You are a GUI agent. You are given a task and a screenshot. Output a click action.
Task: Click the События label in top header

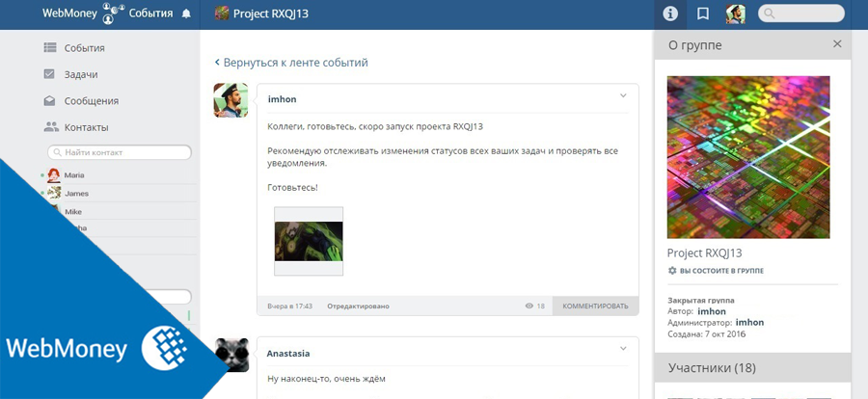point(150,13)
